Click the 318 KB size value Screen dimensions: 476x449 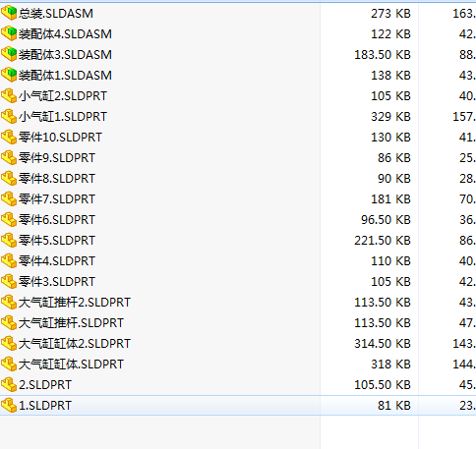point(390,365)
